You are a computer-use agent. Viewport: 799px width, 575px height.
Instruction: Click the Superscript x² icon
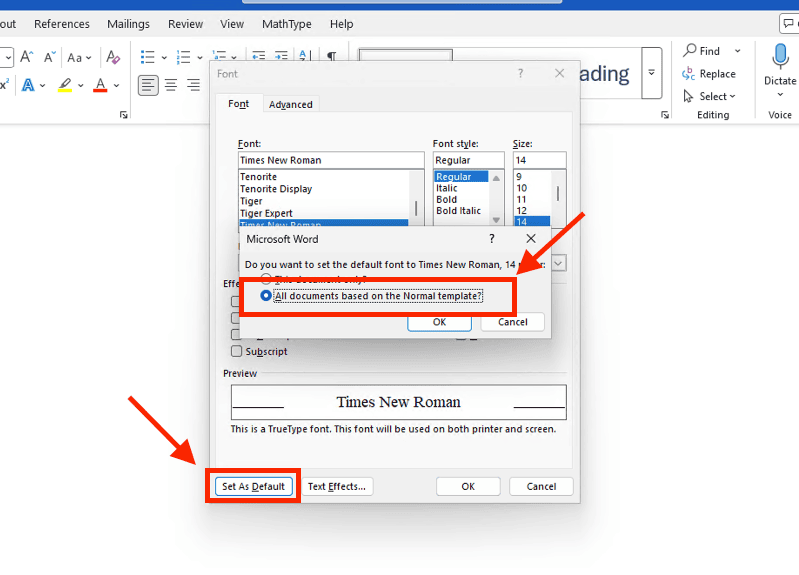pyautogui.click(x=5, y=85)
